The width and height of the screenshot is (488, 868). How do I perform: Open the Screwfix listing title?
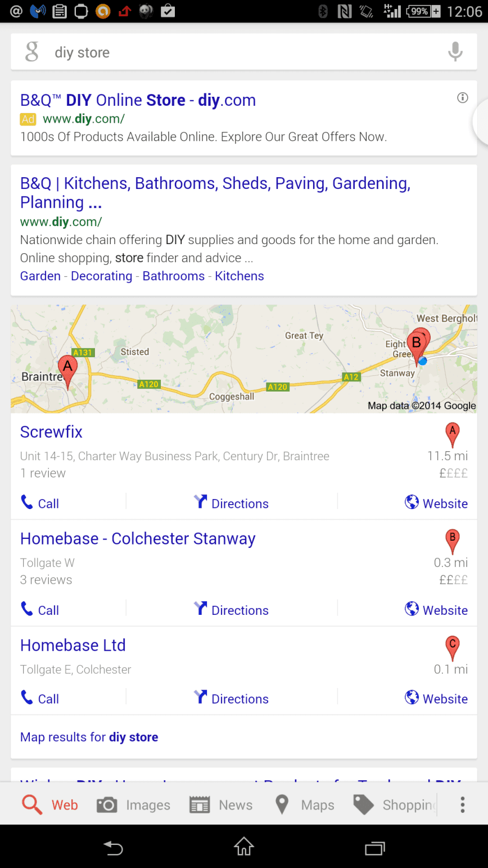pyautogui.click(x=51, y=431)
